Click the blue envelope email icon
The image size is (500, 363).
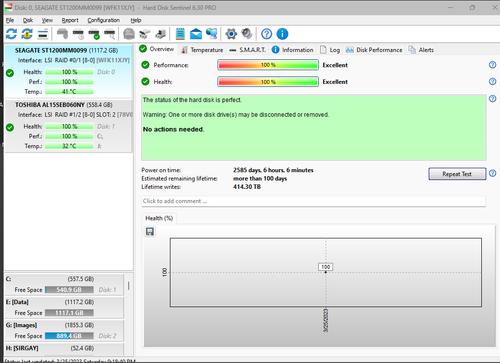[196, 34]
